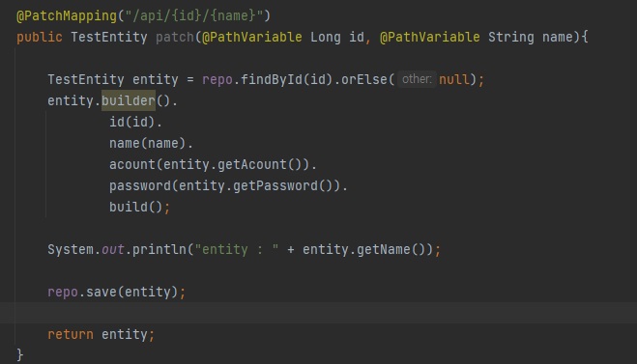Click the 'other:' parameter hint
This screenshot has width=637, height=364.
click(x=417, y=79)
